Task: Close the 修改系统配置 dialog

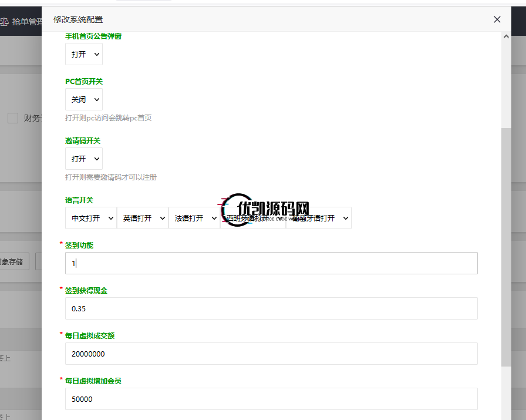Action: [x=497, y=19]
